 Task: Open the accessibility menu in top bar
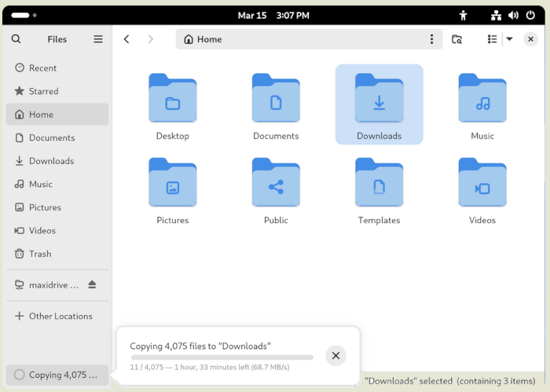(464, 15)
